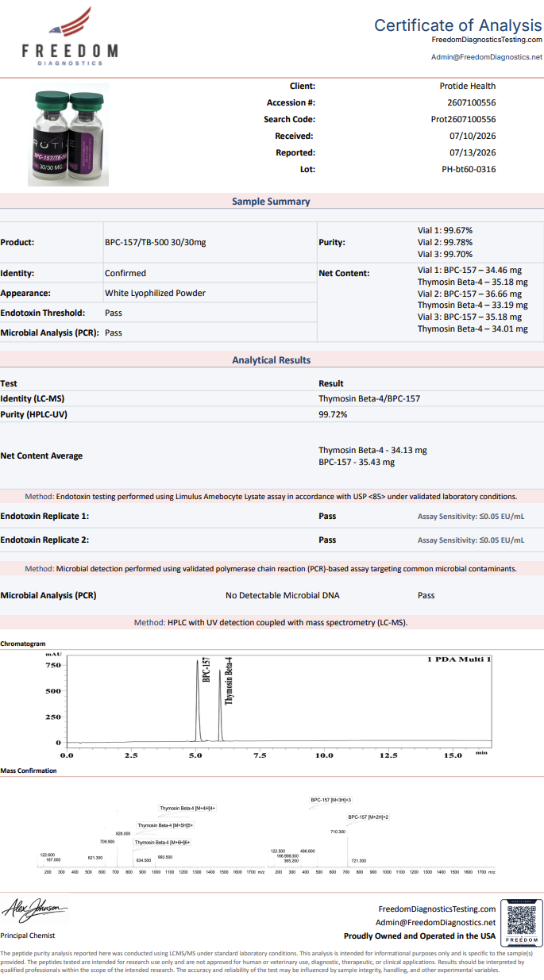Screen dimensions: 544x980
Task: Click Endotoxin Replicate 1 label
Action: click(x=44, y=516)
